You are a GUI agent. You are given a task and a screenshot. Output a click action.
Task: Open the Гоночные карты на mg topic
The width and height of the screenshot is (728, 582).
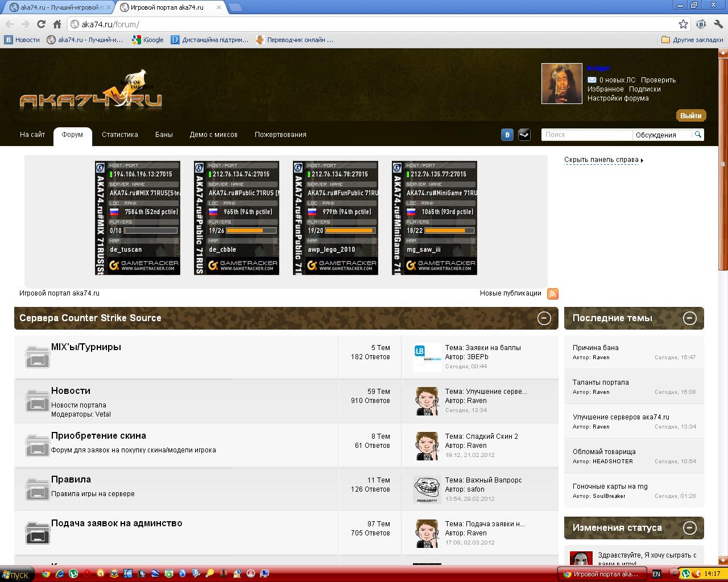610,487
